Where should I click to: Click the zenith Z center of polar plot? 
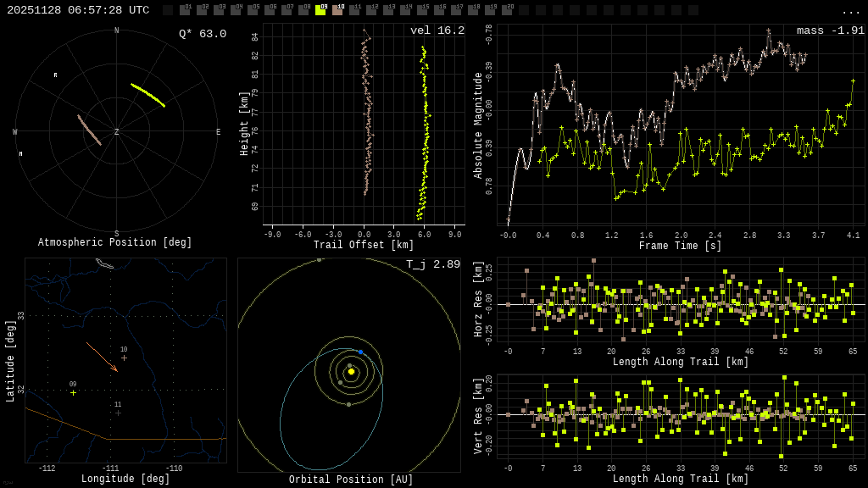(117, 132)
